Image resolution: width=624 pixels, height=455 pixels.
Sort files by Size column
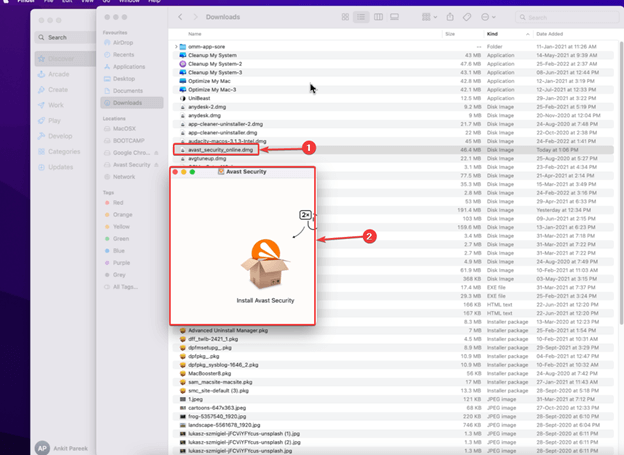(450, 34)
